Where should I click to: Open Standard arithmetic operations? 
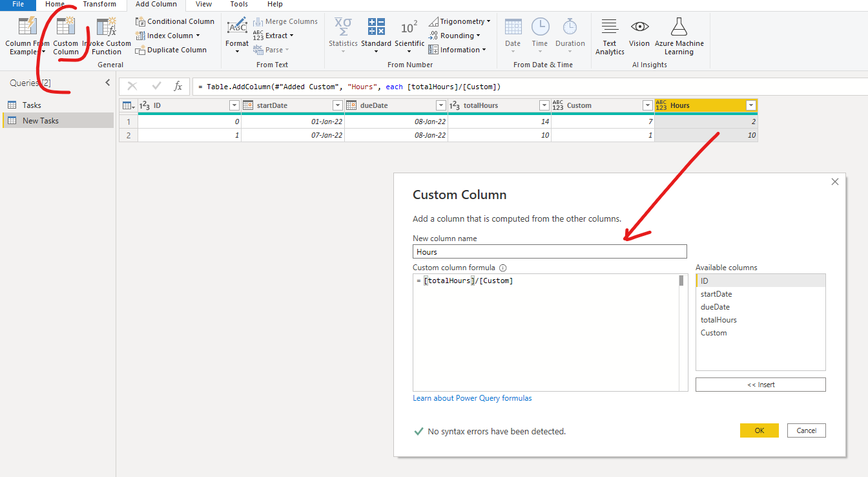[376, 36]
